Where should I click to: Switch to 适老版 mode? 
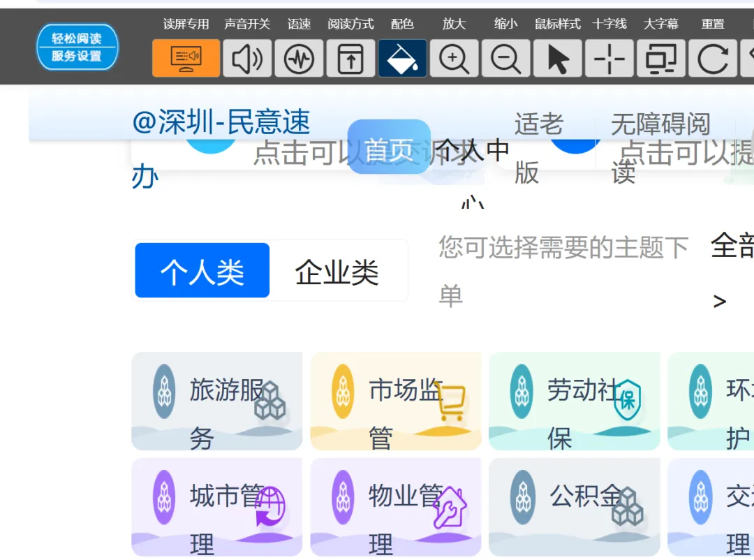(x=538, y=148)
